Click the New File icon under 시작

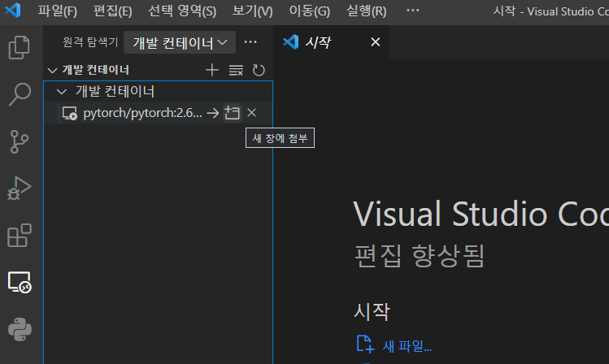click(365, 344)
